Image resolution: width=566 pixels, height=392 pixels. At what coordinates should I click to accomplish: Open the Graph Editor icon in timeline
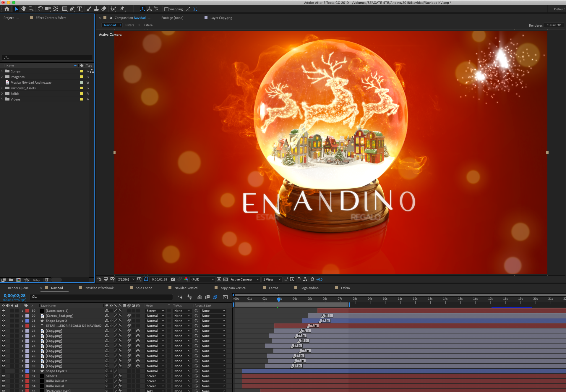(x=225, y=297)
